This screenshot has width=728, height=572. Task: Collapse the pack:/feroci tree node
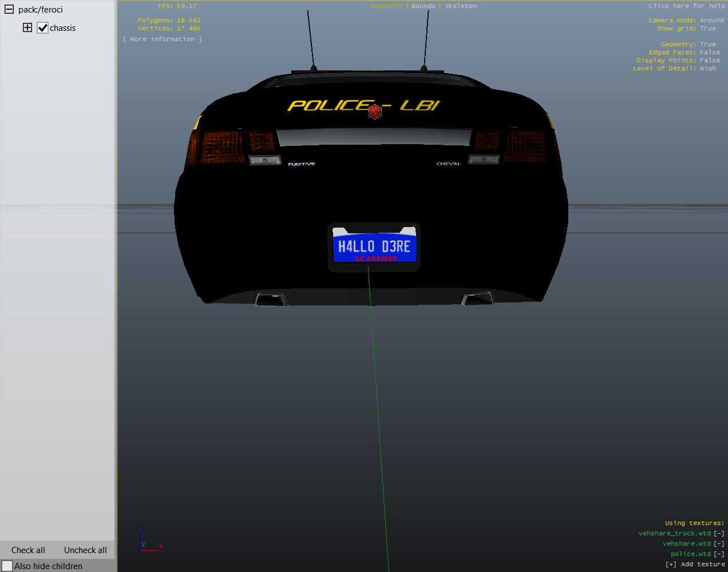9,10
